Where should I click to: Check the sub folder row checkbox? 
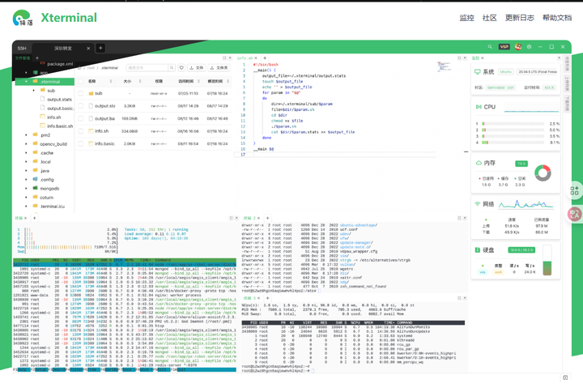click(x=81, y=94)
